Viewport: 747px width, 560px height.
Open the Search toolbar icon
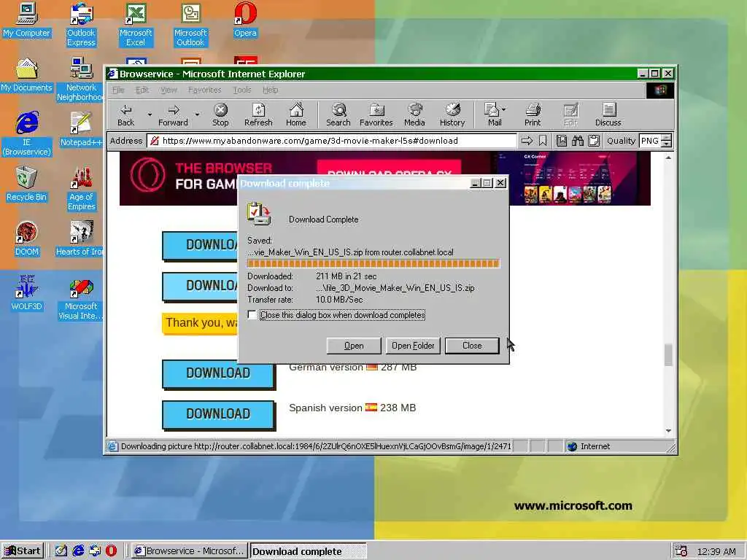[x=338, y=110]
